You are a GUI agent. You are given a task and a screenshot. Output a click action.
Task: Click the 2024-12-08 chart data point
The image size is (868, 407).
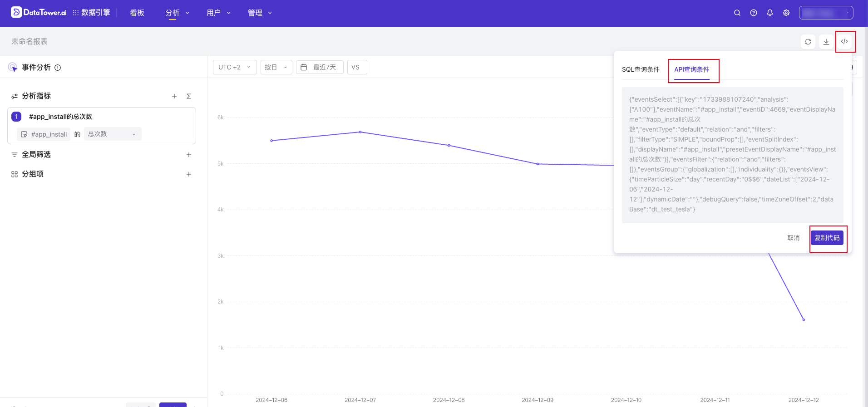pos(449,146)
